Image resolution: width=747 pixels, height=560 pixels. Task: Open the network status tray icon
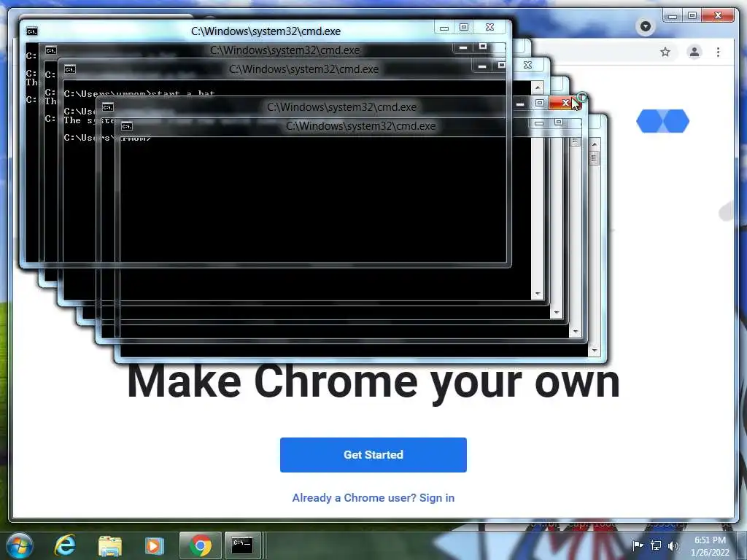tap(656, 545)
